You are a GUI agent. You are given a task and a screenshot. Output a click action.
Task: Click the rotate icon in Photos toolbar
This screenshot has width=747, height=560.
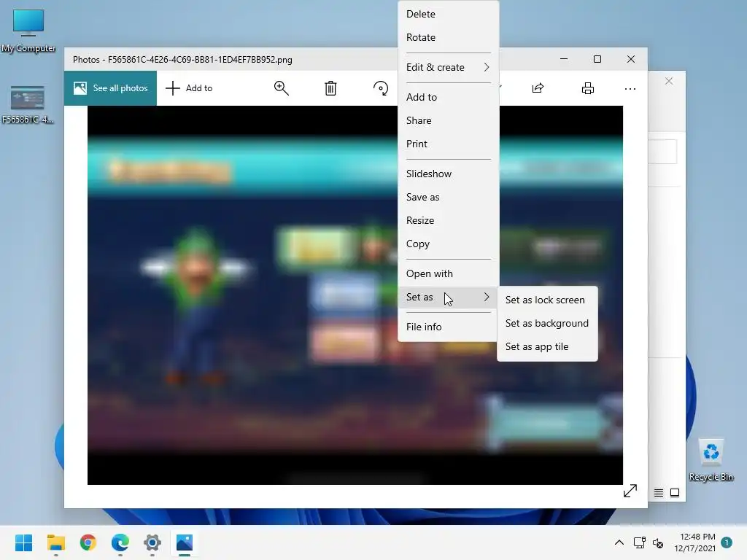click(x=381, y=88)
